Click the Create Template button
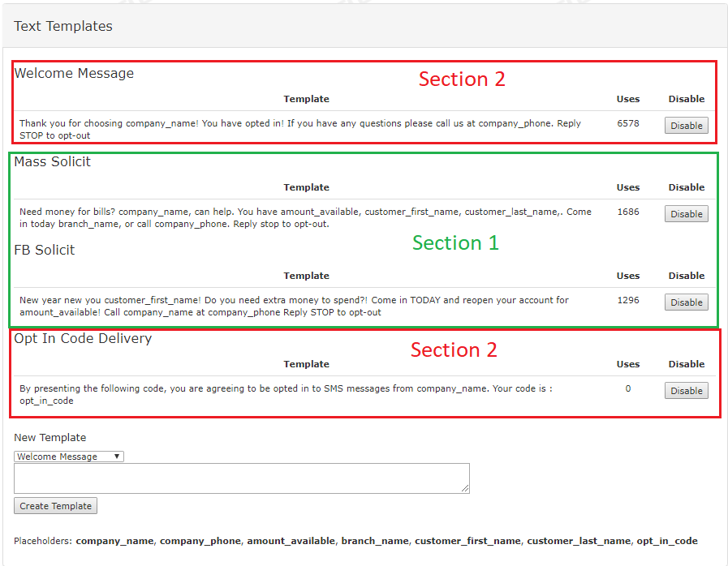 click(x=56, y=506)
